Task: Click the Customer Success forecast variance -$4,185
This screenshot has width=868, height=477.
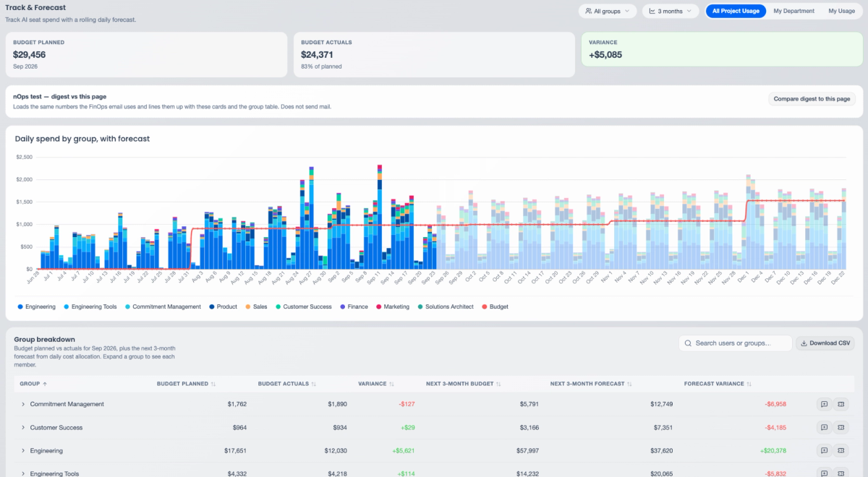Action: coord(775,427)
